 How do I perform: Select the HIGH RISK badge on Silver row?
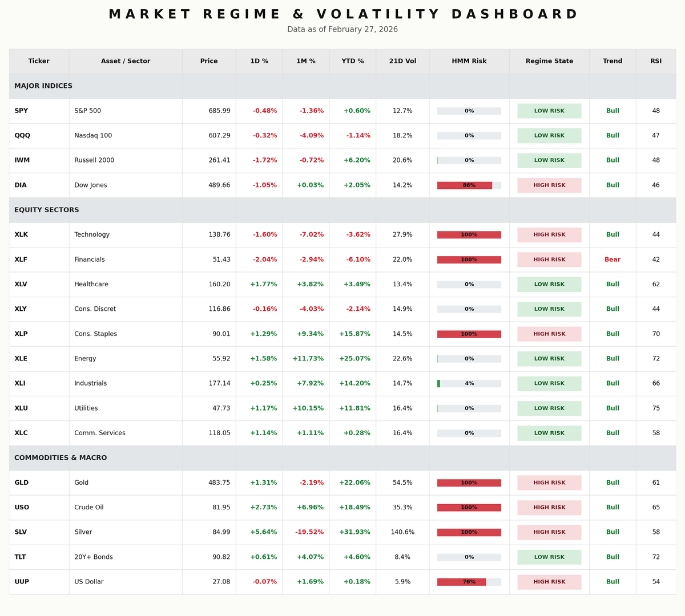pyautogui.click(x=549, y=532)
